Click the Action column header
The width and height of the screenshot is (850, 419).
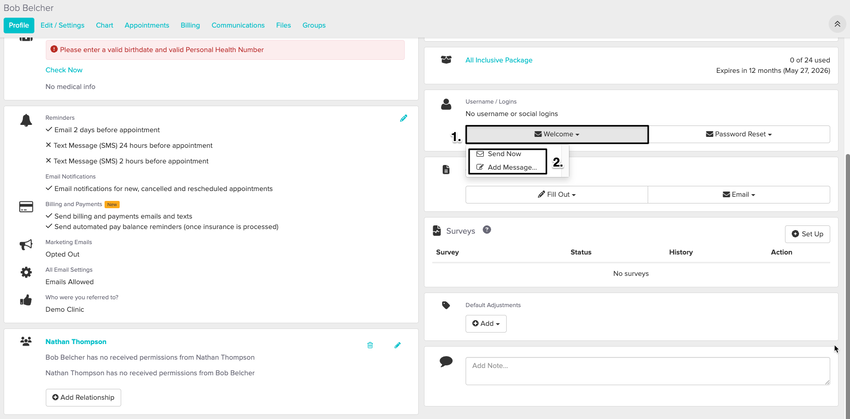click(782, 253)
